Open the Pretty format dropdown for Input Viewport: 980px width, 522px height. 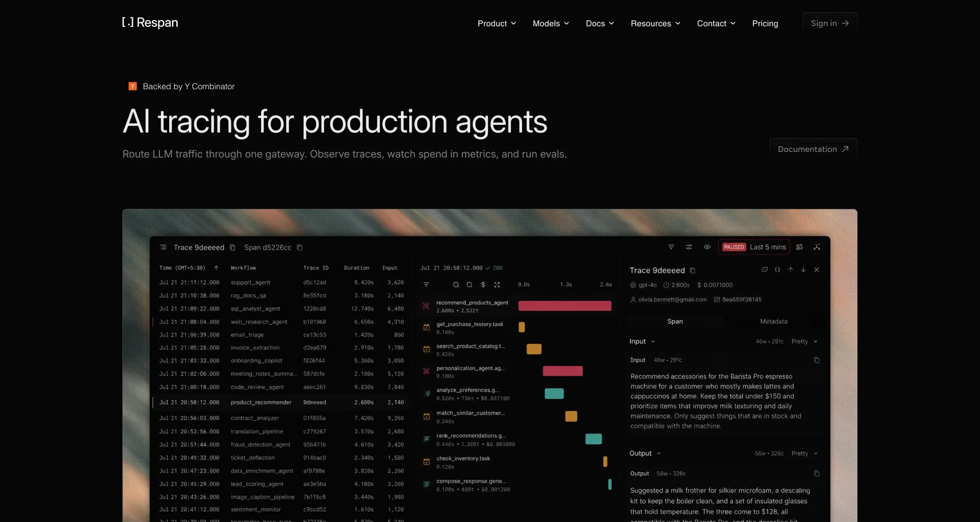804,341
